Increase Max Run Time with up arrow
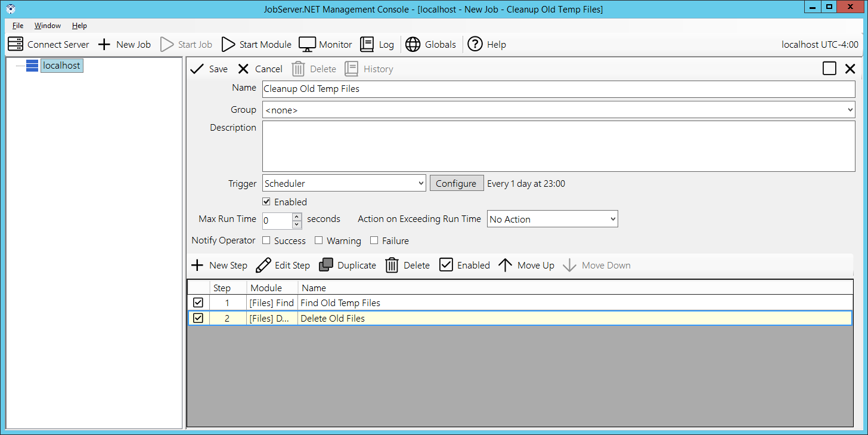Image resolution: width=868 pixels, height=435 pixels. [297, 216]
